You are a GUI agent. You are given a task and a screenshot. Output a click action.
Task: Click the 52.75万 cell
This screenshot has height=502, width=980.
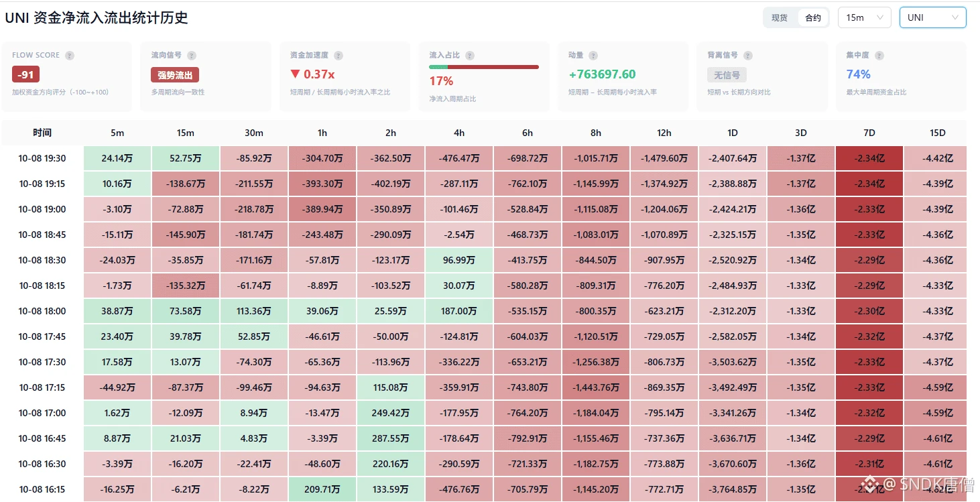186,158
